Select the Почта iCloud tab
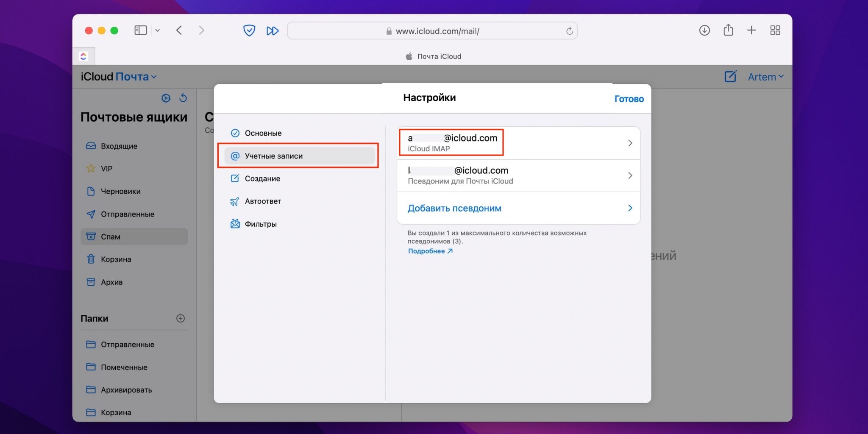The height and width of the screenshot is (434, 868). click(433, 56)
